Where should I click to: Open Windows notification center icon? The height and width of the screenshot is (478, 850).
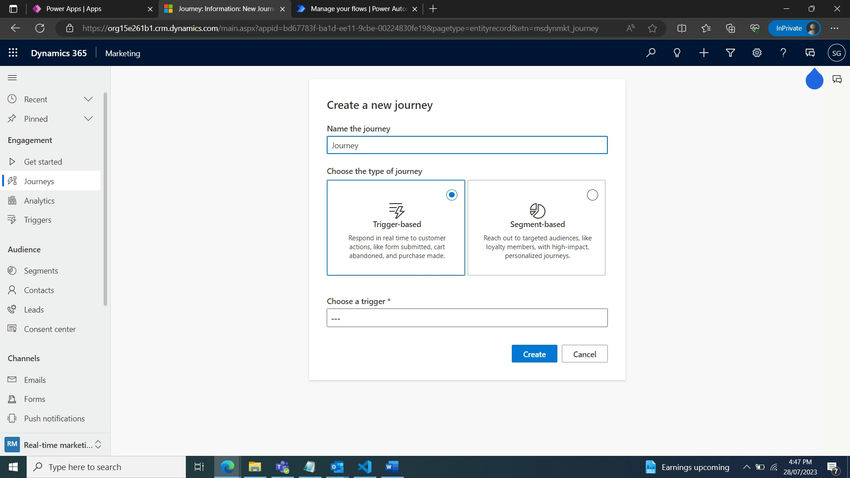coord(833,467)
